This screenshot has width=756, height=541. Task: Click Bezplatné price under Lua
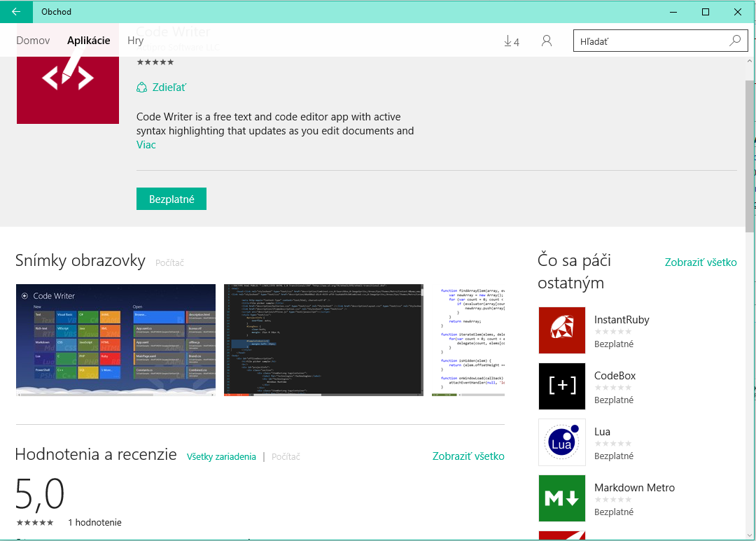(x=614, y=456)
